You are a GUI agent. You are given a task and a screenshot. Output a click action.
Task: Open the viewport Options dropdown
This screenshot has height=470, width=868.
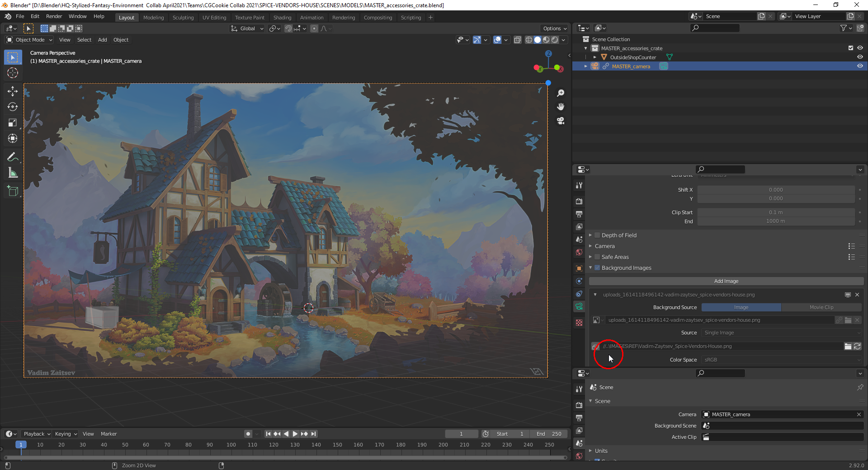click(x=555, y=28)
